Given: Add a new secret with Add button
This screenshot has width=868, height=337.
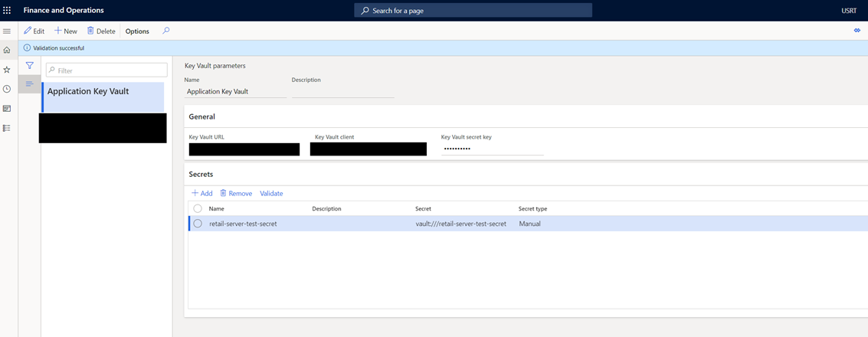Looking at the screenshot, I should click(202, 194).
